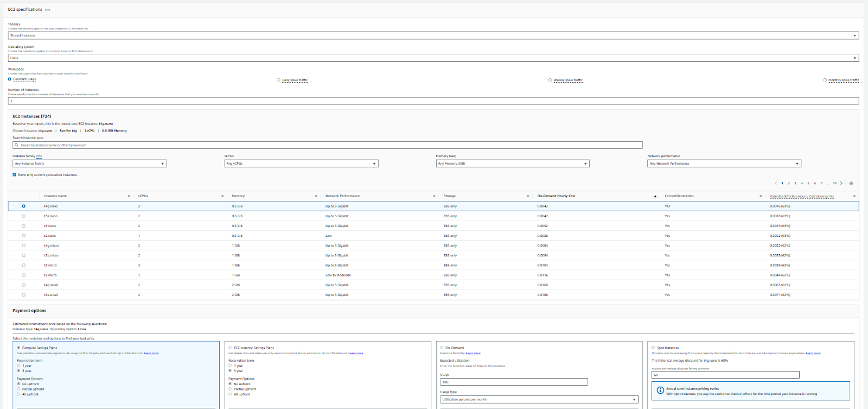Open the Operating system dropdown

[433, 58]
